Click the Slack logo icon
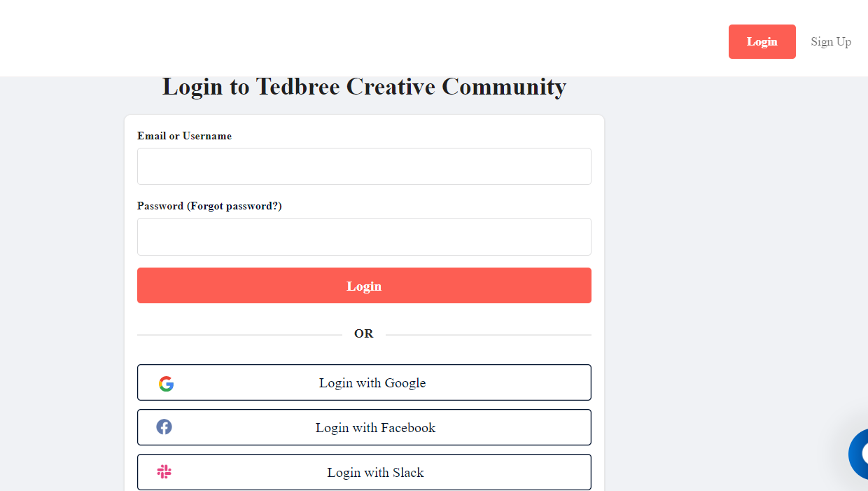Viewport: 868px width, 491px height. point(164,472)
